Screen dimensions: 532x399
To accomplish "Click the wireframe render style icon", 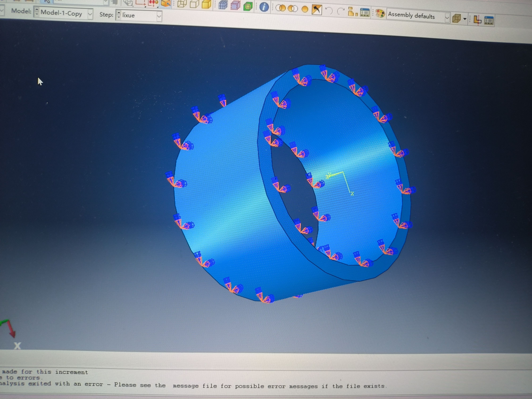I will (x=182, y=4).
